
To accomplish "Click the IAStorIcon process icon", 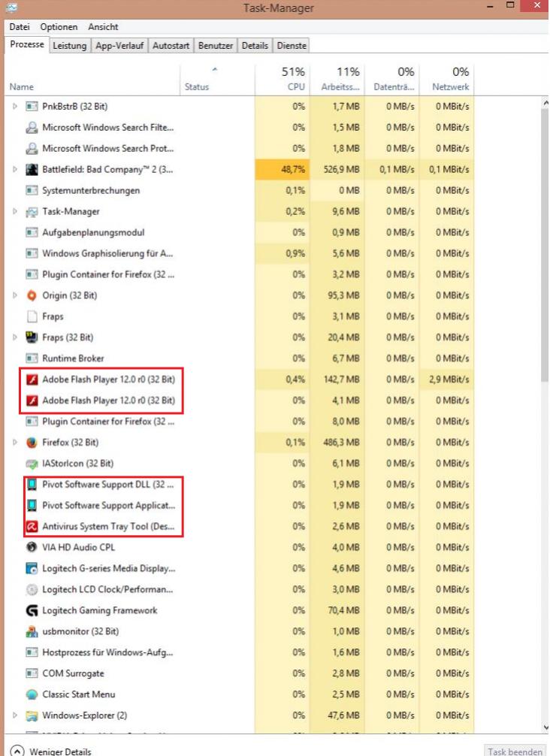I will pyautogui.click(x=32, y=464).
